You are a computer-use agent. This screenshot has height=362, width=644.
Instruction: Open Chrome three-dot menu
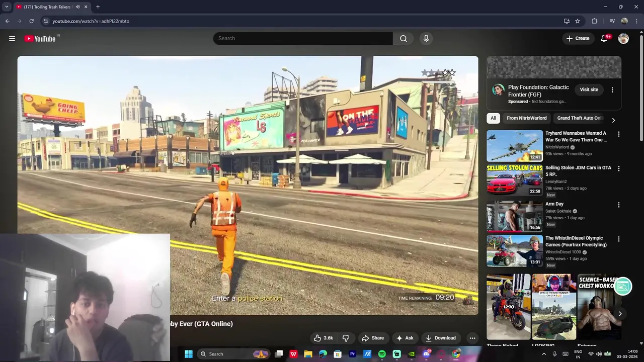[637, 21]
